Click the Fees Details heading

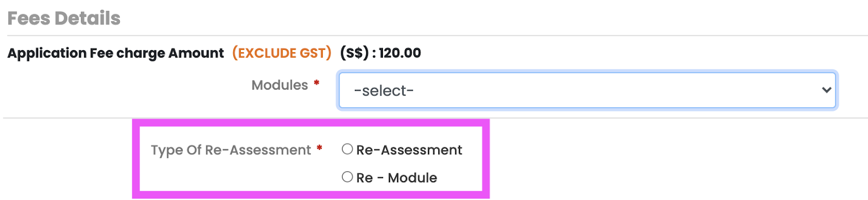(x=64, y=18)
